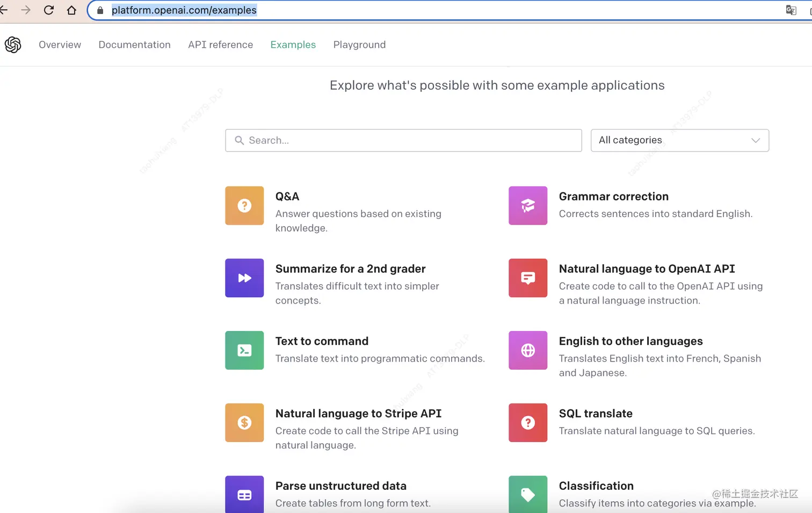Open the Playground tab
This screenshot has height=513, width=812.
click(x=359, y=45)
